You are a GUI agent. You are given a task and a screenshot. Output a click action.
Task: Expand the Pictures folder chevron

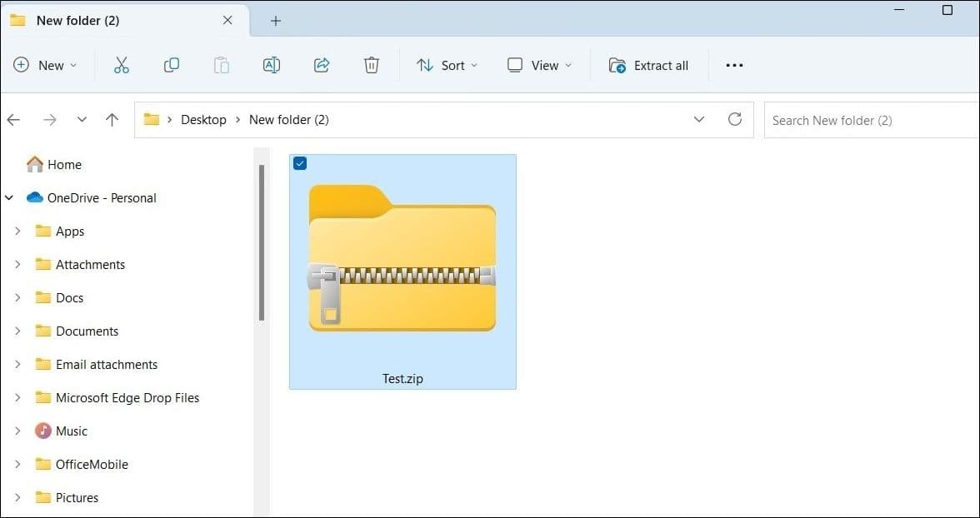17,497
